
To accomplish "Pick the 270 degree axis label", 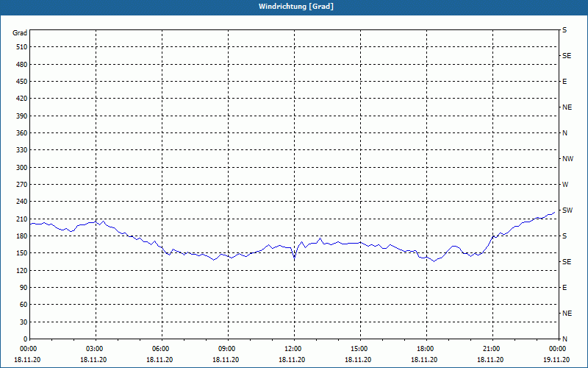I will 21,185.
